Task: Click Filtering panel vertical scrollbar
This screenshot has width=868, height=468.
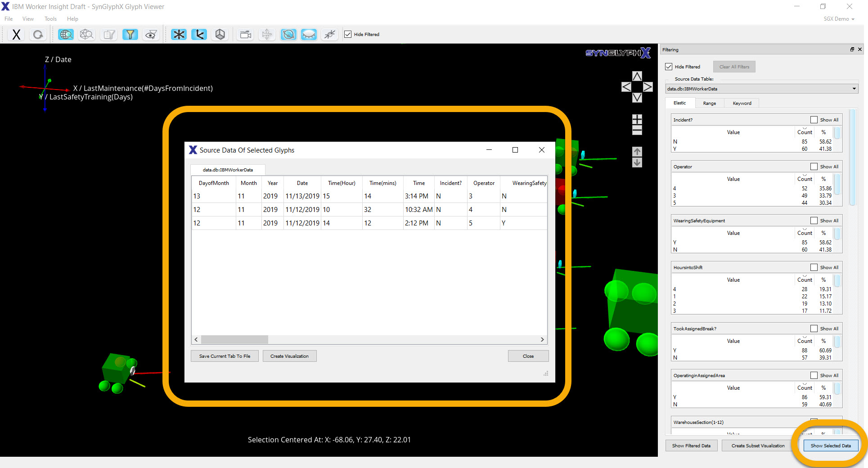Action: pyautogui.click(x=852, y=157)
